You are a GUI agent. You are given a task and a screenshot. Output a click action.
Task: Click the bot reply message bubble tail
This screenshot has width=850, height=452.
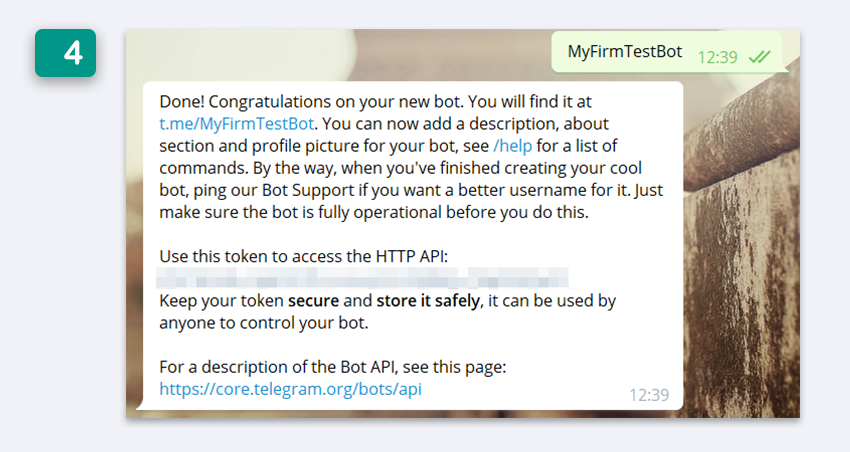pos(140,404)
